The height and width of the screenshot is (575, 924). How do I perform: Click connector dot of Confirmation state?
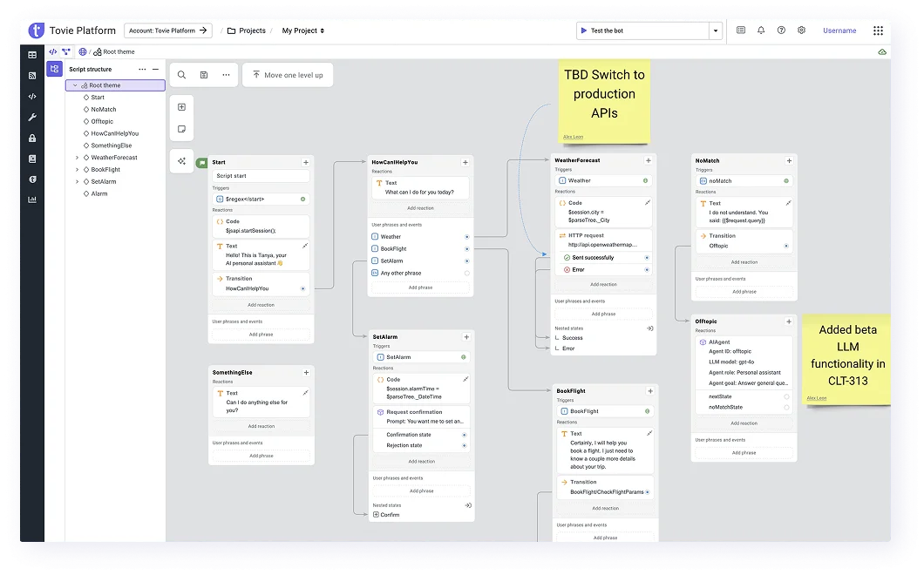[465, 435]
